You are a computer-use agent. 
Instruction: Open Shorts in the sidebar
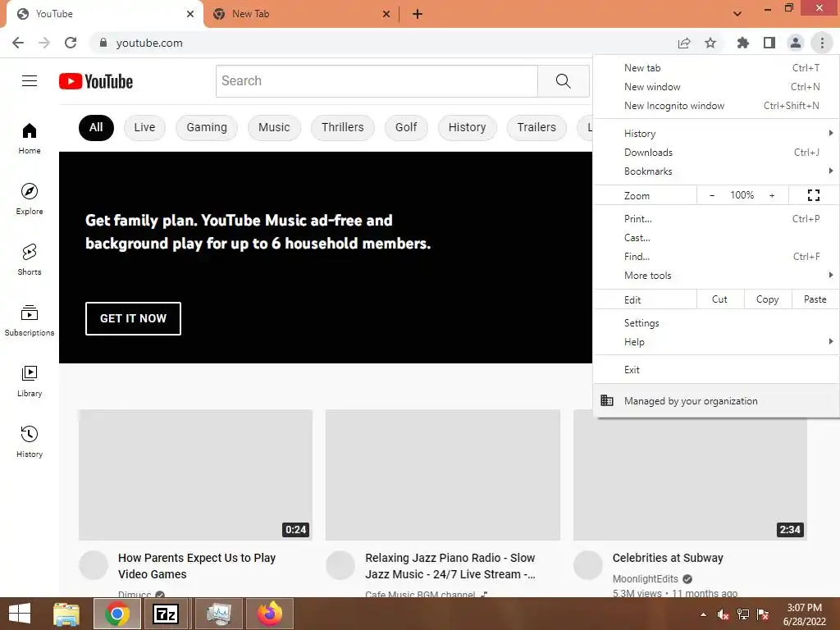tap(30, 259)
